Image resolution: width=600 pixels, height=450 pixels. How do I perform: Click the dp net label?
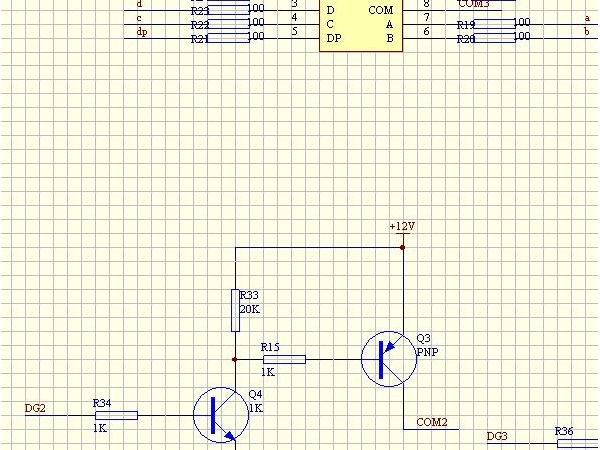coord(141,32)
